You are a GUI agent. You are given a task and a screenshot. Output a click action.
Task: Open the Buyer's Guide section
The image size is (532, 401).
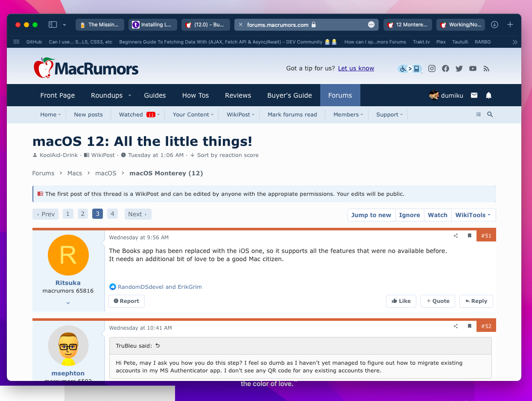tap(289, 95)
